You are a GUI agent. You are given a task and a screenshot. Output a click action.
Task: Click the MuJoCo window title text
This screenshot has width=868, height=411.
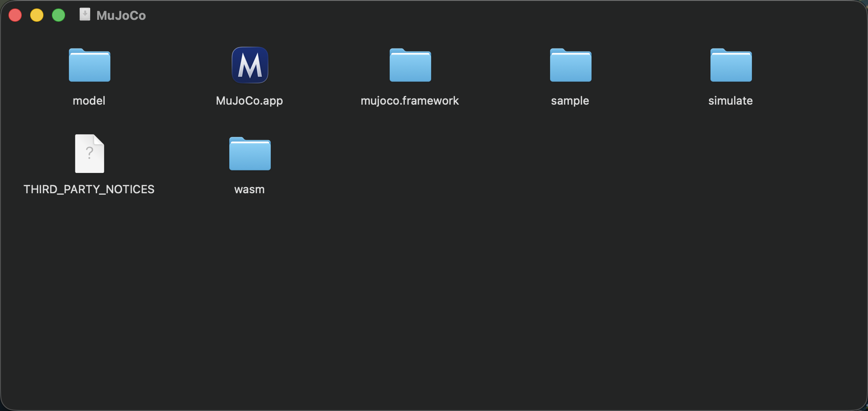pos(121,16)
